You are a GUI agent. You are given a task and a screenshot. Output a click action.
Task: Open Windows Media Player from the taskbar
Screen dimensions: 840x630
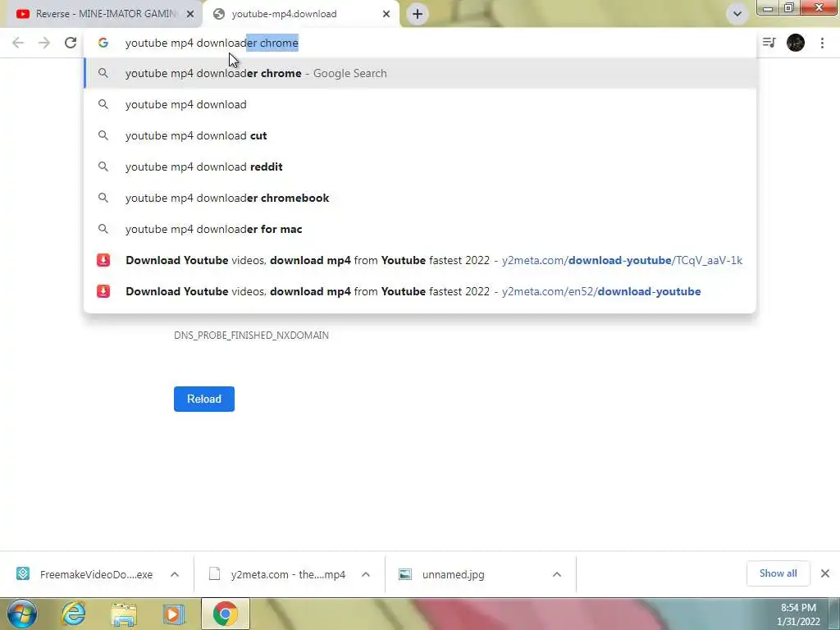tap(174, 614)
